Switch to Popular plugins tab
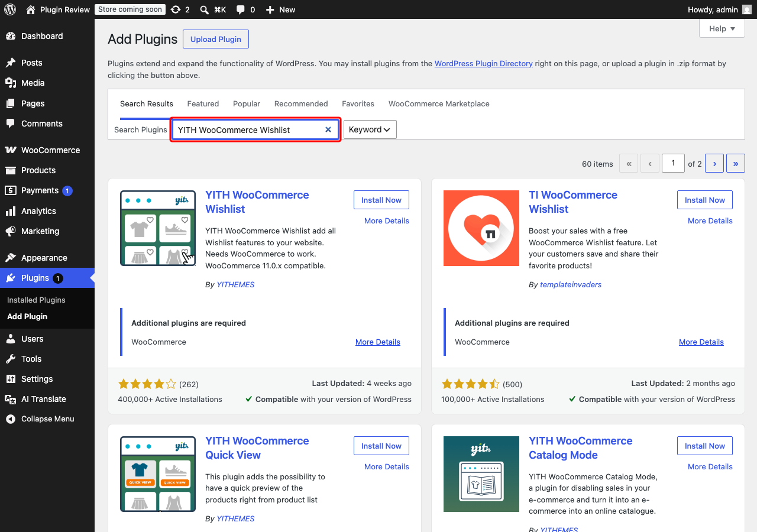757x532 pixels. (247, 103)
